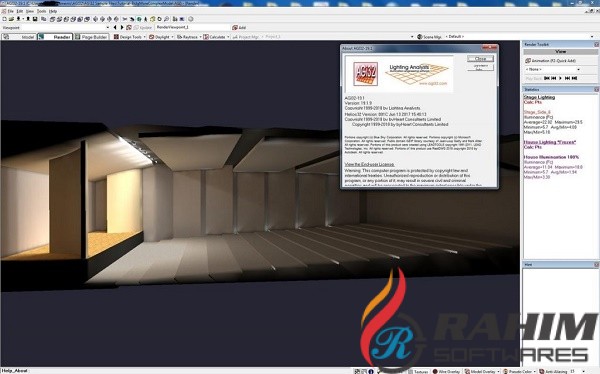Toggle Textures in the status bar
The width and height of the screenshot is (600, 374).
[419, 371]
